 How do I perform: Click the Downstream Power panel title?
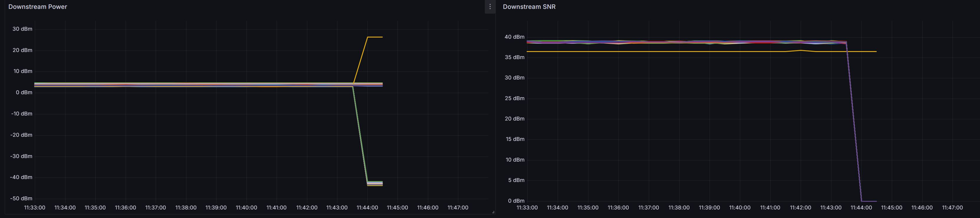tap(38, 7)
